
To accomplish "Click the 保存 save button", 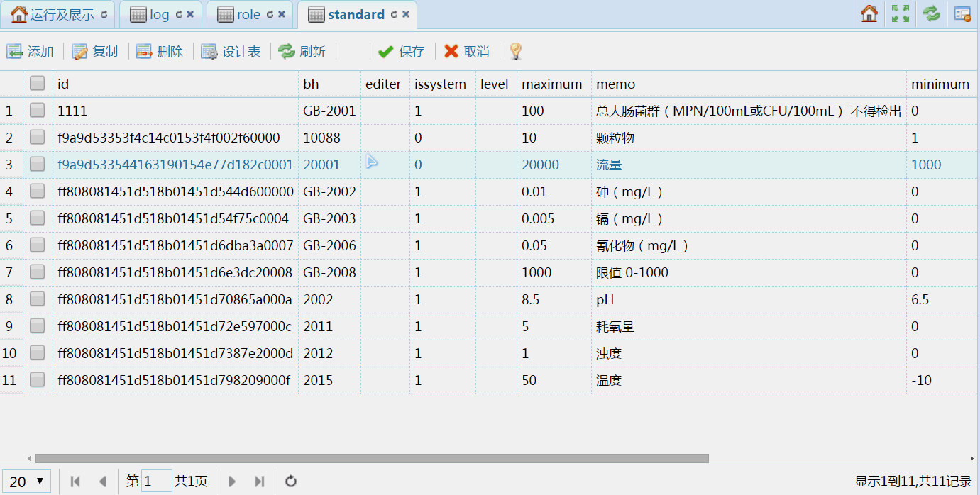I will click(x=402, y=51).
